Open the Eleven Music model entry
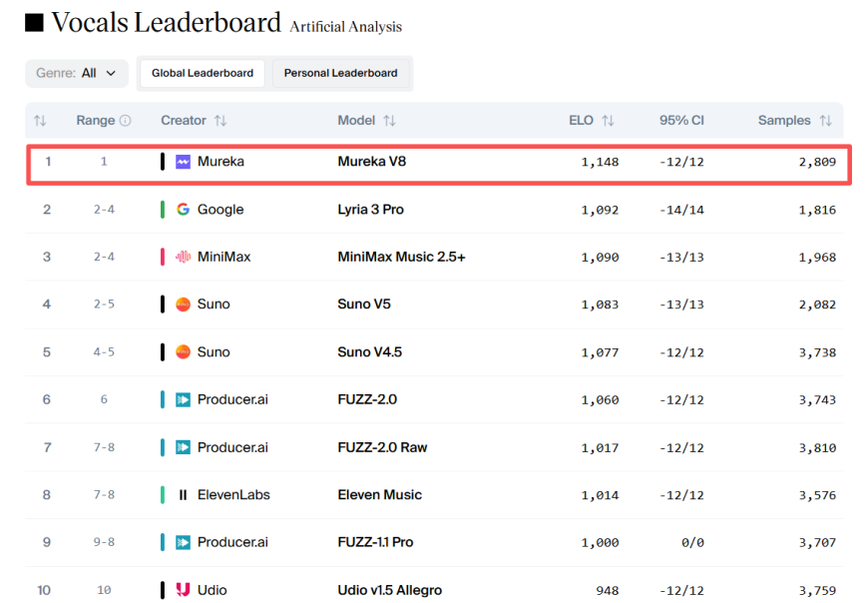Viewport: 868px width, 603px height. (x=379, y=495)
